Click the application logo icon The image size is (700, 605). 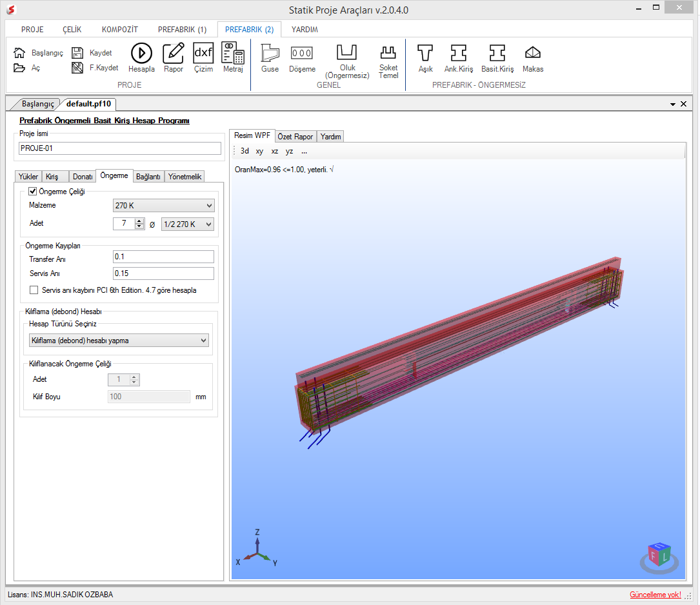11,10
